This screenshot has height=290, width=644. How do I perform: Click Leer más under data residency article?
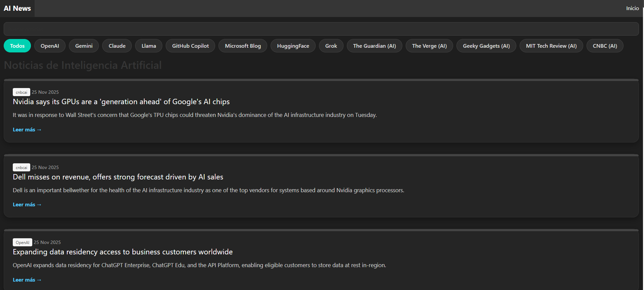[x=27, y=280]
